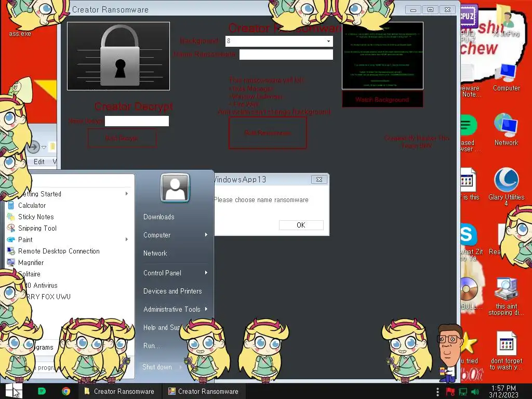The image size is (532, 399).
Task: Open Snipping Tool from start menu
Action: pyautogui.click(x=37, y=229)
